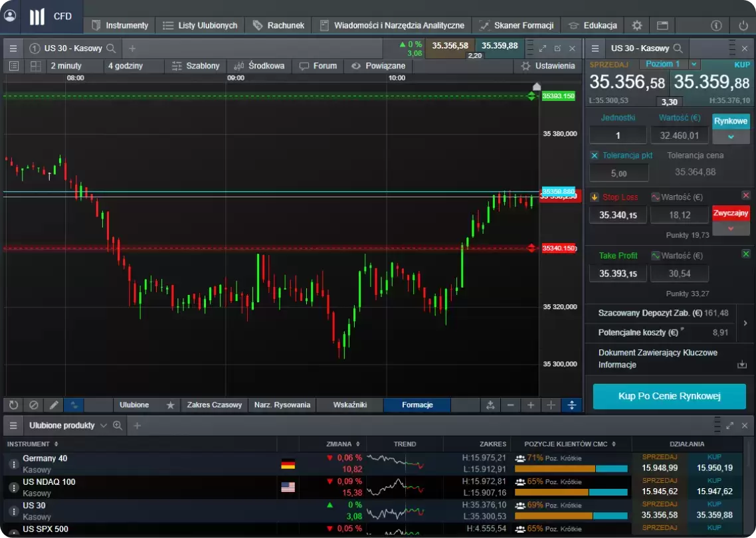756x538 pixels.
Task: Open the information icon in top bar
Action: coord(716,25)
